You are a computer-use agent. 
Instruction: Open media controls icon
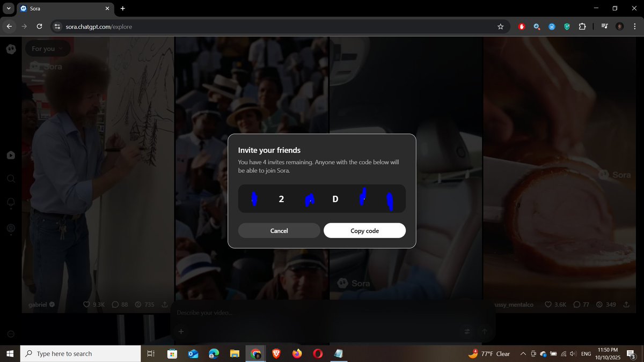(605, 26)
